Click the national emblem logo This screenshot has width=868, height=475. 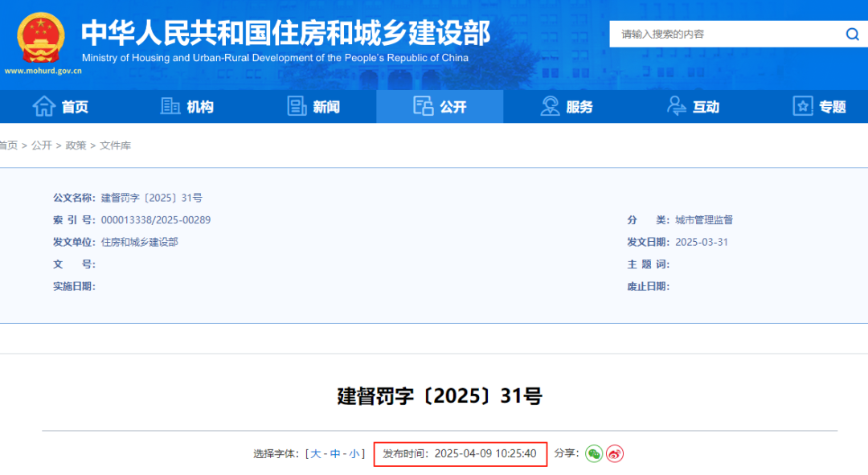pyautogui.click(x=43, y=37)
